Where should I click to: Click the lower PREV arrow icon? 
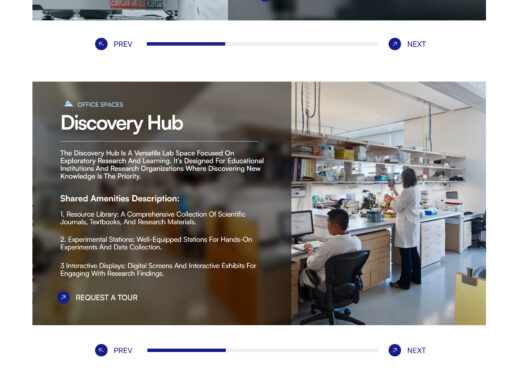(101, 350)
